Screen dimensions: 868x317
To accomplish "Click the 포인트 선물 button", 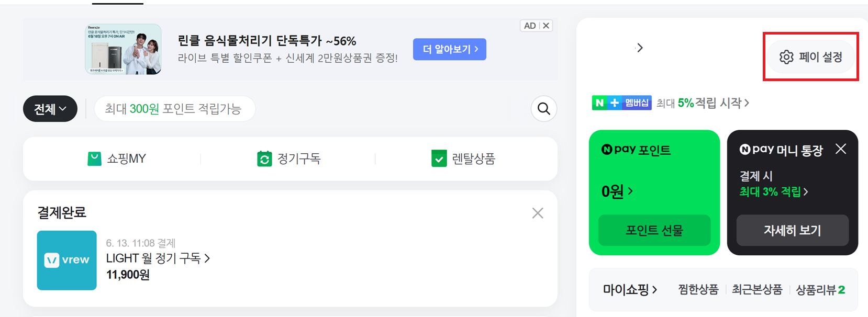I will 654,230.
